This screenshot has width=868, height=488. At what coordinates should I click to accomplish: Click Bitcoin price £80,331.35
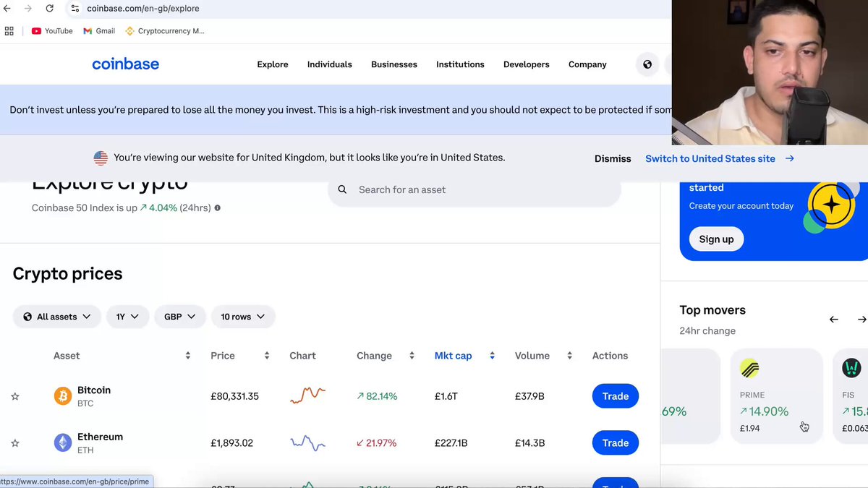[x=234, y=396]
